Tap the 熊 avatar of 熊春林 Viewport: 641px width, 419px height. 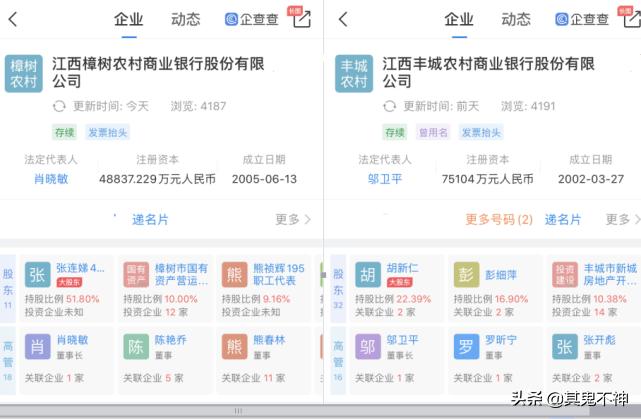pos(235,347)
